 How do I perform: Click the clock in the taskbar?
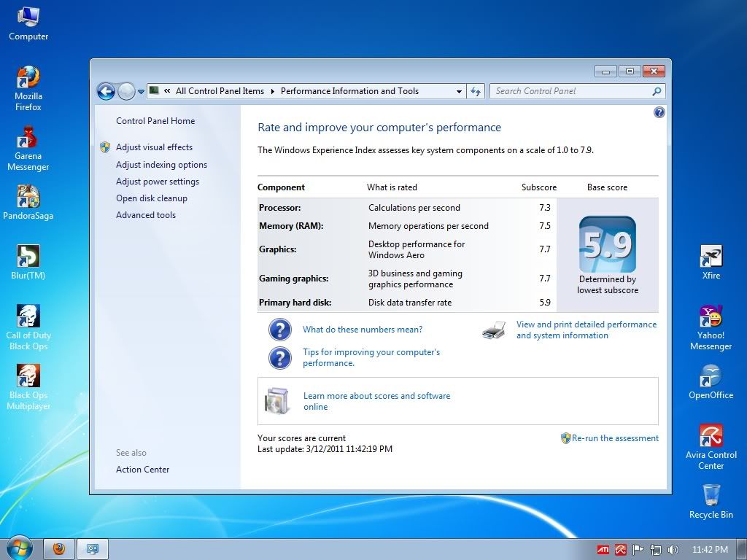point(710,549)
